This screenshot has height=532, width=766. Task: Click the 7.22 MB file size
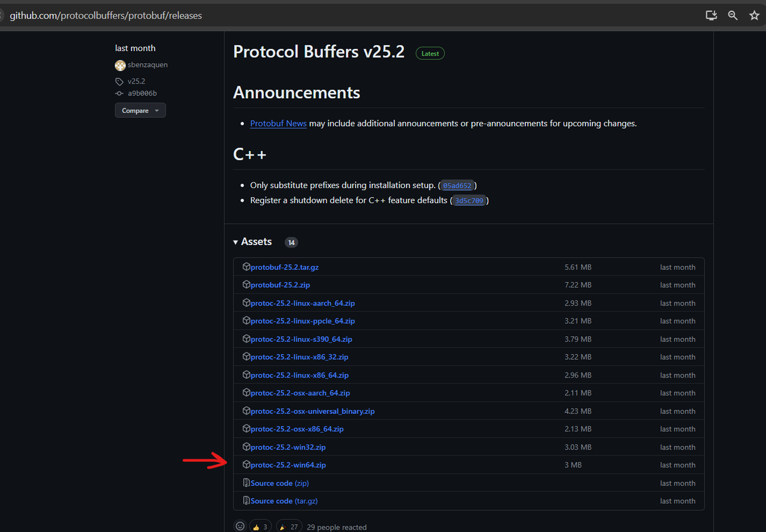pyautogui.click(x=578, y=285)
